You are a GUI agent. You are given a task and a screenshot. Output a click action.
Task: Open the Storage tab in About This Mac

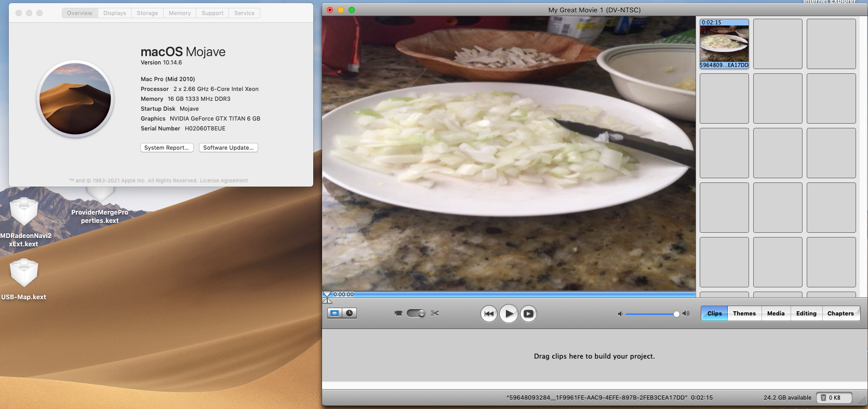(x=148, y=13)
